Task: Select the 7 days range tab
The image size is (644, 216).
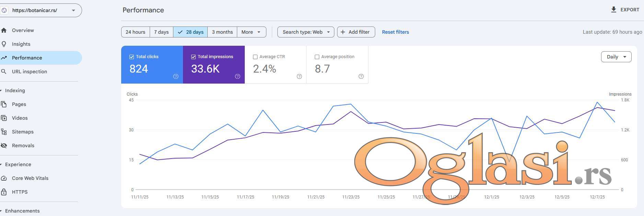Action: coord(161,32)
